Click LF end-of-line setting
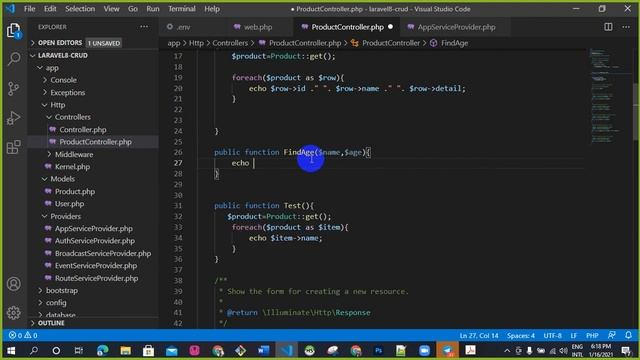The image size is (640, 360). coord(574,336)
